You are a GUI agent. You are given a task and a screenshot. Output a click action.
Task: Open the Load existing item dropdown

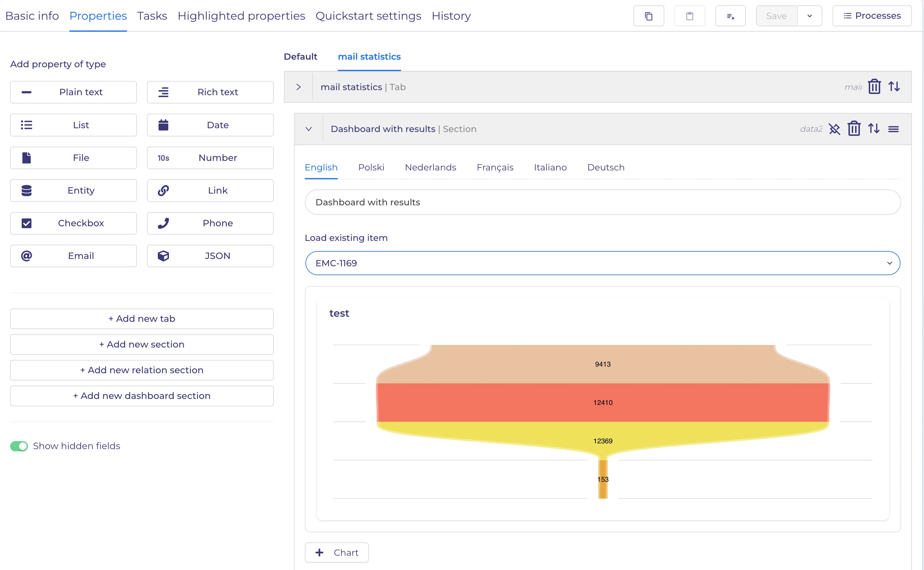pyautogui.click(x=603, y=263)
